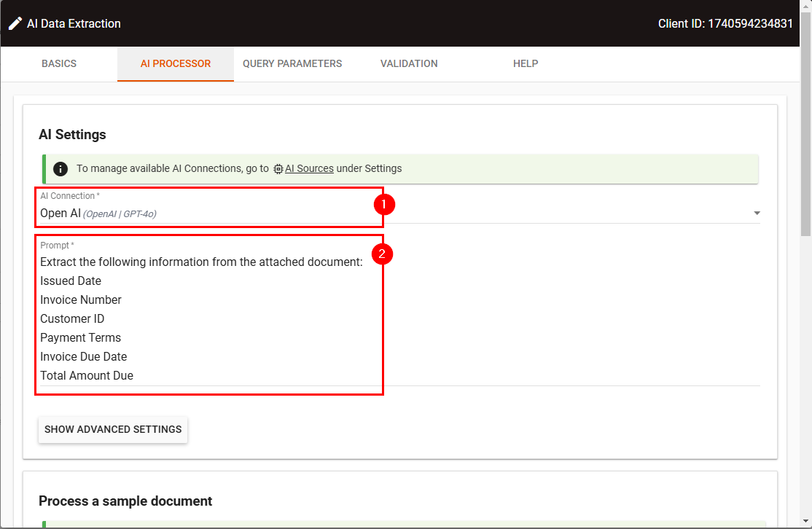
Task: Click the info icon in the notice
Action: [x=60, y=169]
